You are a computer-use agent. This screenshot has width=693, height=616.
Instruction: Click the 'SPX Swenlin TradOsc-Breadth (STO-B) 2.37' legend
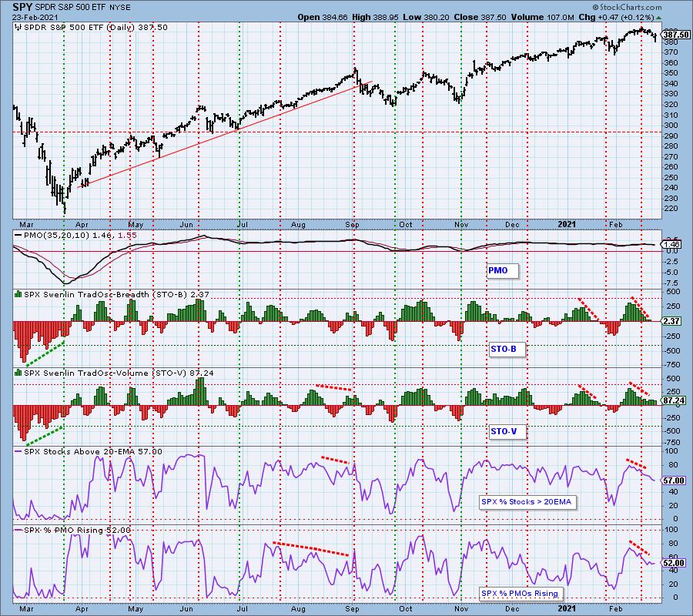pyautogui.click(x=117, y=294)
